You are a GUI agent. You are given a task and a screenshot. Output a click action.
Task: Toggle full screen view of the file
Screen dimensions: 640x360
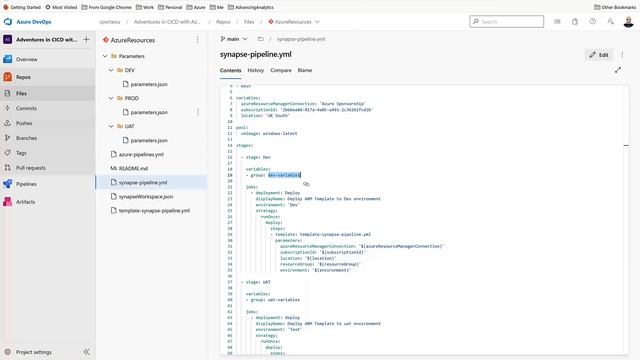click(618, 70)
